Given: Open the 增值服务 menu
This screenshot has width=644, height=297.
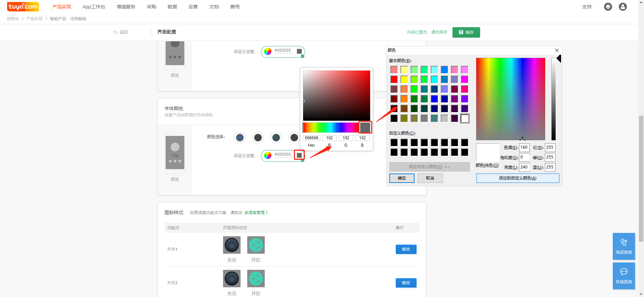Looking at the screenshot, I should (x=126, y=7).
